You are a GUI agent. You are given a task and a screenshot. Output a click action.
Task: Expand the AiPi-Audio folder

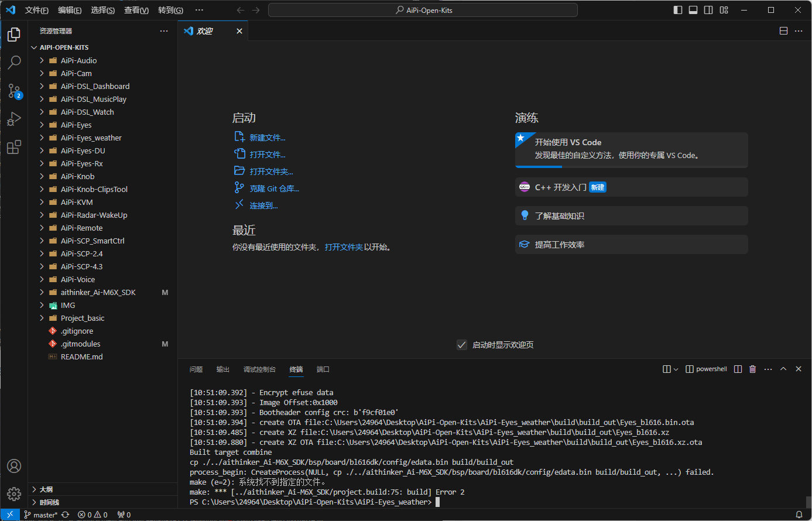(x=102, y=60)
